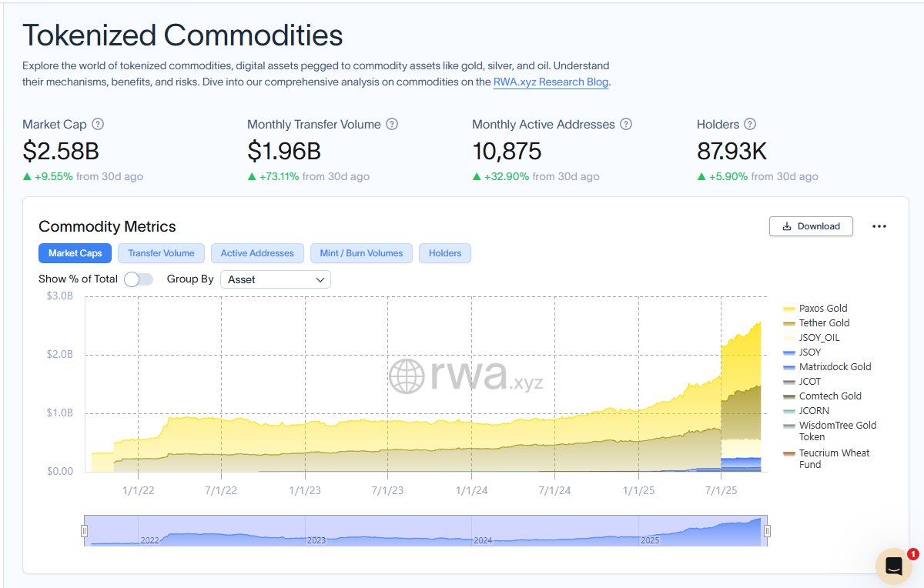Click the +73.11% change indicator
This screenshot has width=924, height=588.
coord(273,176)
